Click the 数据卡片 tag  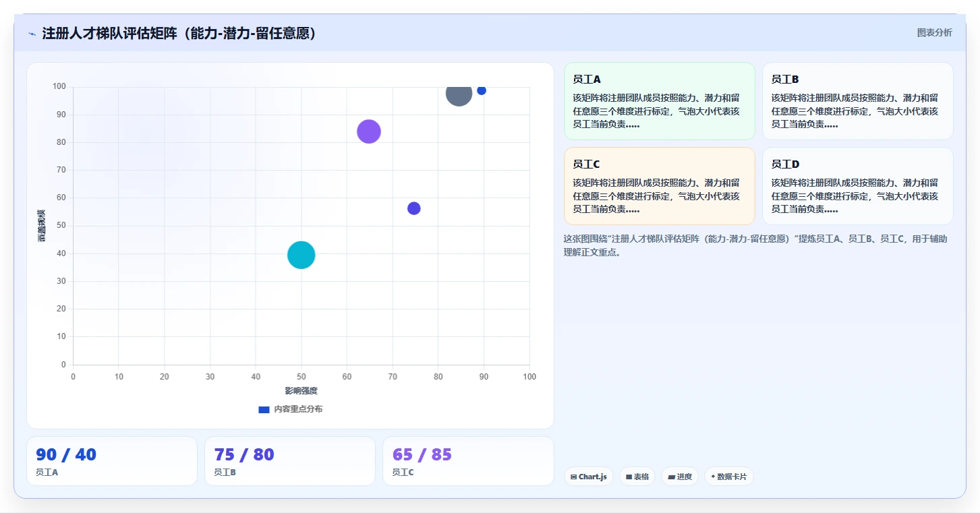pyautogui.click(x=728, y=477)
